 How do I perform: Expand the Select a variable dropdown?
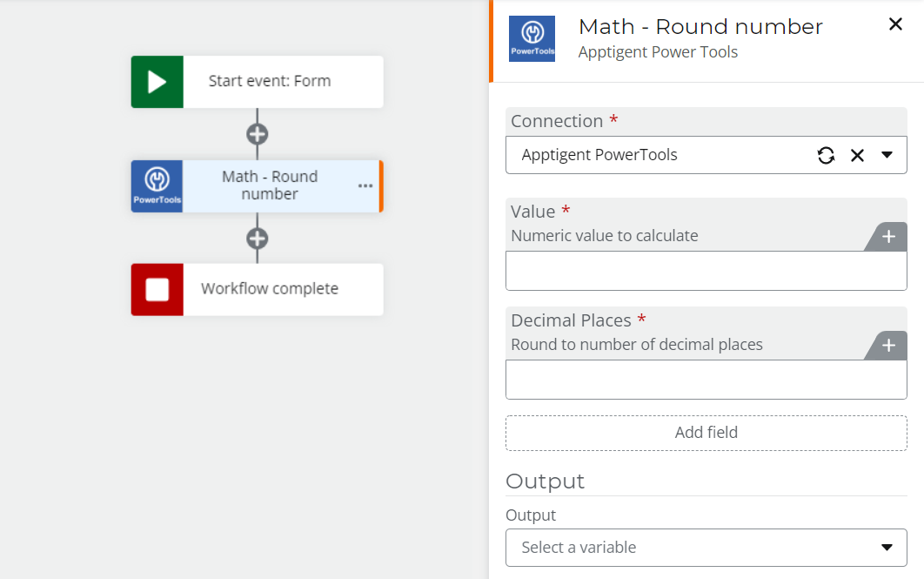coord(887,548)
